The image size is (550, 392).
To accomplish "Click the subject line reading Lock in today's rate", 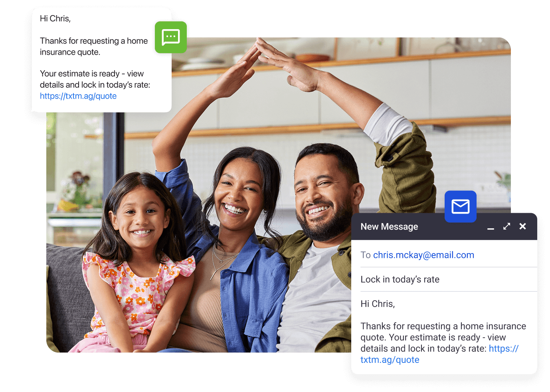I will pos(400,279).
